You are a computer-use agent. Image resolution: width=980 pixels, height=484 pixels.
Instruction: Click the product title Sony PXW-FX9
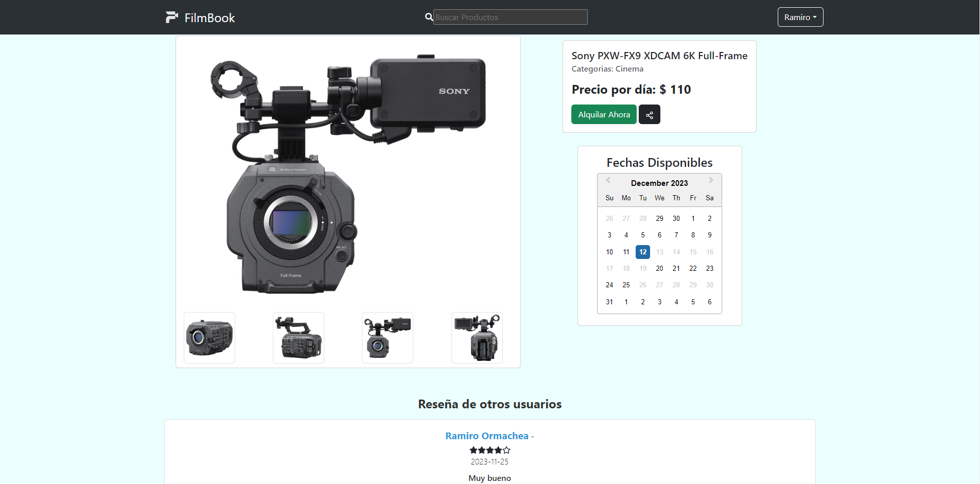[x=659, y=56]
